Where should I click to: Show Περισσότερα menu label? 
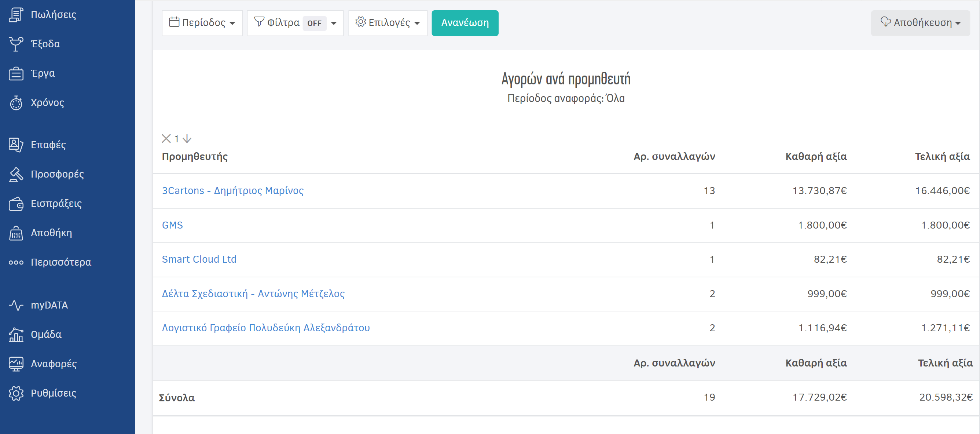click(x=61, y=262)
